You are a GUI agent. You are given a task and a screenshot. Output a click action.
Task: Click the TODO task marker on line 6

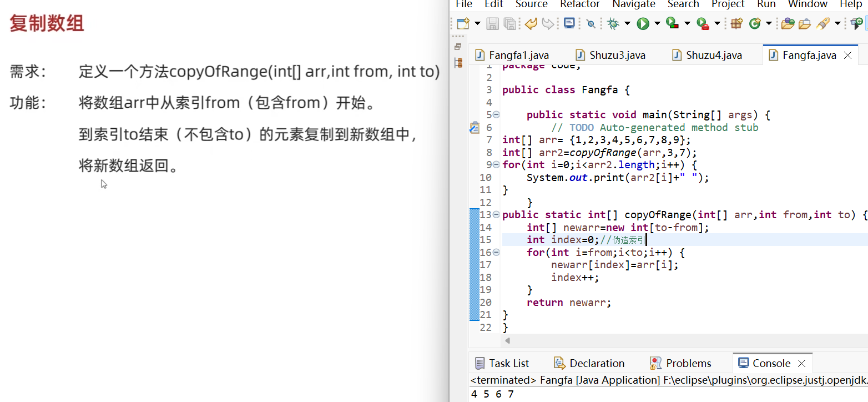pyautogui.click(x=474, y=128)
